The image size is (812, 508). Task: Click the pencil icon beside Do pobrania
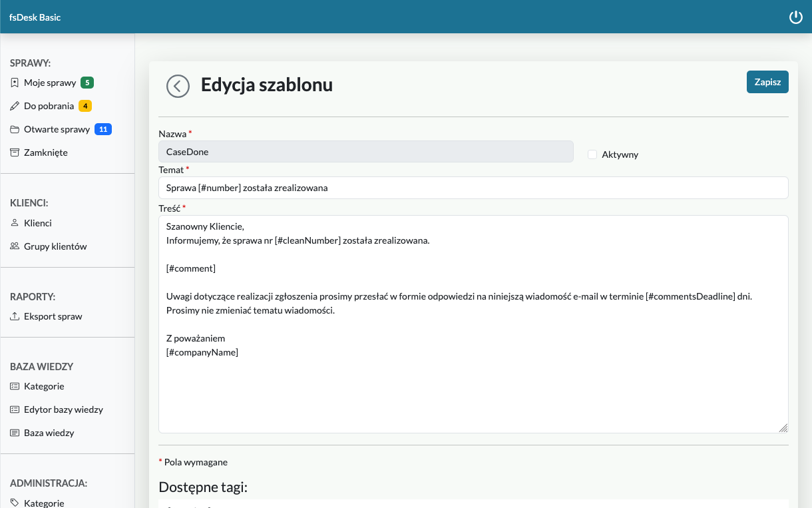(x=15, y=106)
